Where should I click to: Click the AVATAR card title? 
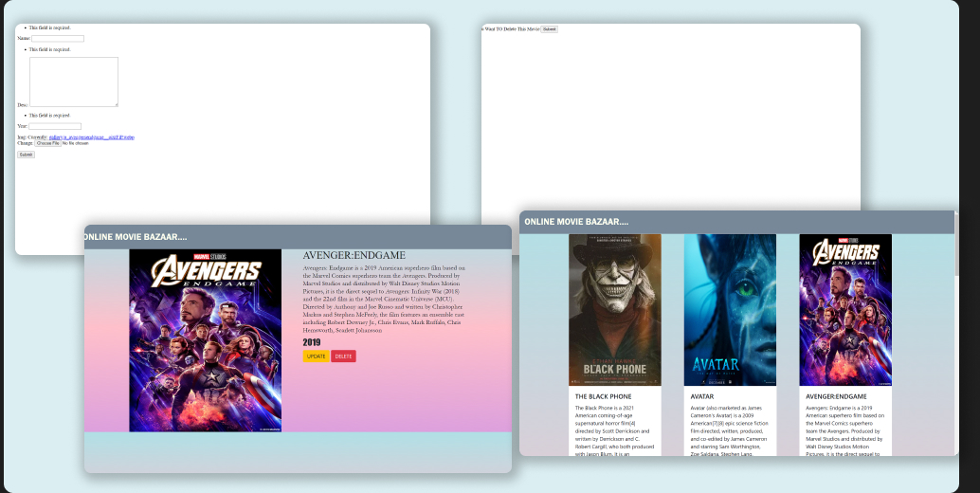pos(702,397)
